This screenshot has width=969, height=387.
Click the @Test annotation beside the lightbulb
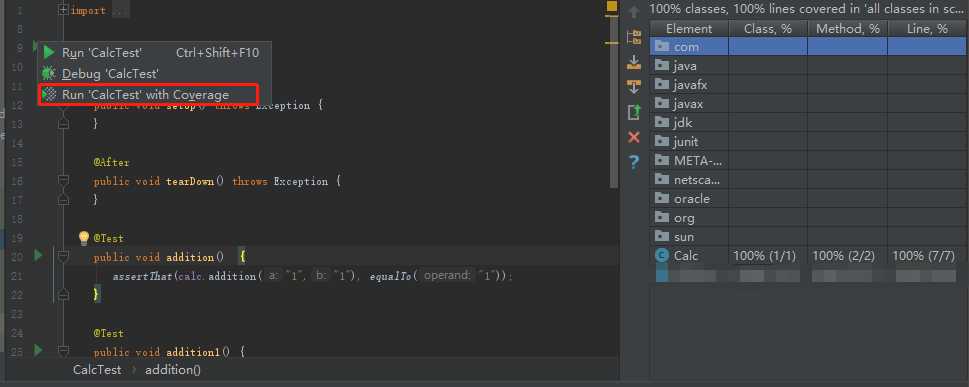pyautogui.click(x=109, y=238)
